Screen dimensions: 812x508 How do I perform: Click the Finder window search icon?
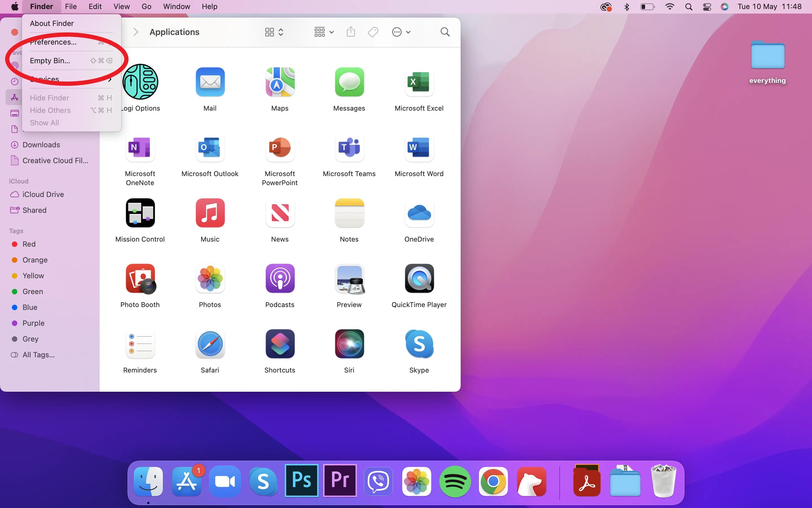tap(445, 32)
